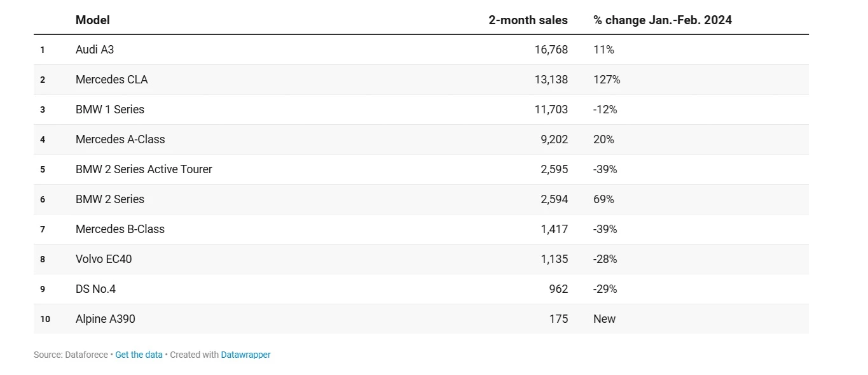Click the 127% change value
The width and height of the screenshot is (868, 375).
606,80
